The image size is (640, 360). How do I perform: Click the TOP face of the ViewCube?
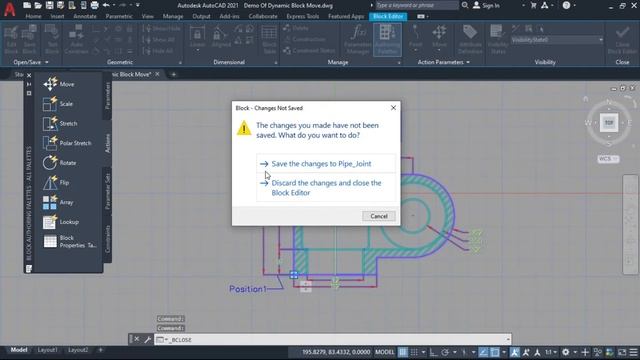click(x=609, y=122)
